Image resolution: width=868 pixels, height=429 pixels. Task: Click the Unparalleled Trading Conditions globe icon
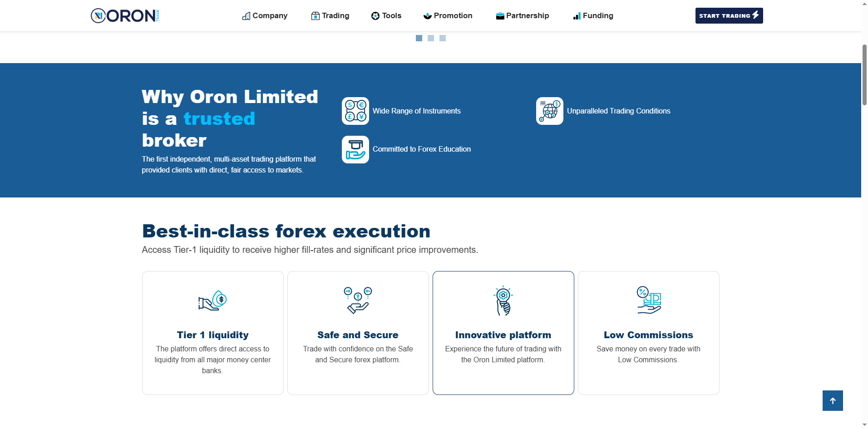click(x=550, y=111)
